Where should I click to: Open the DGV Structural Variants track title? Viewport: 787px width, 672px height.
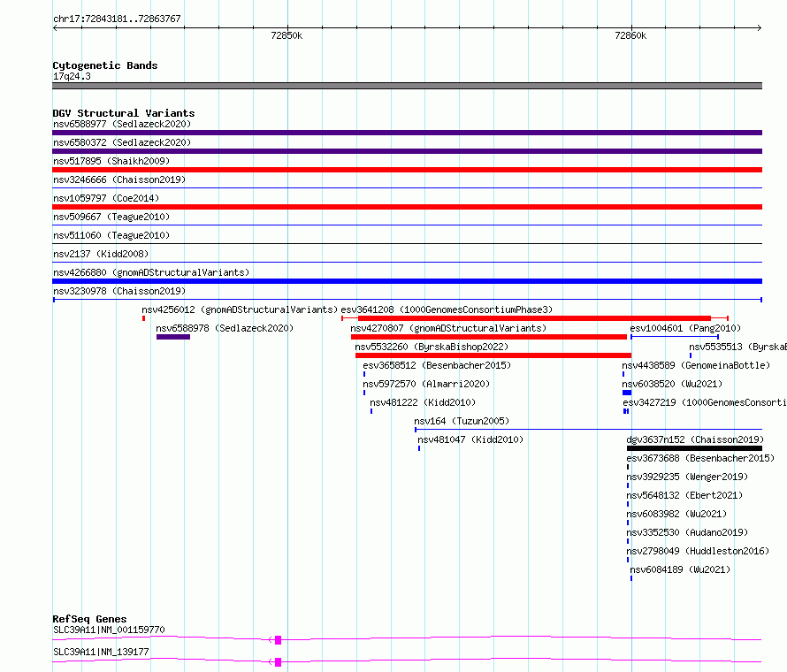124,113
